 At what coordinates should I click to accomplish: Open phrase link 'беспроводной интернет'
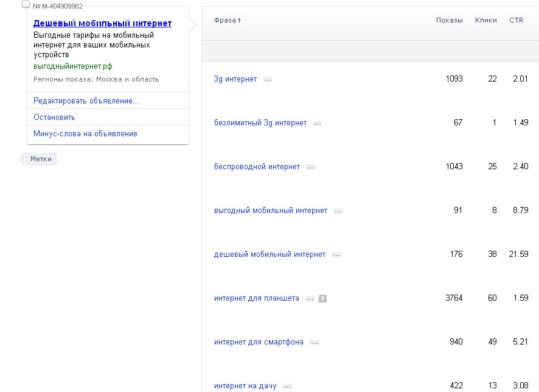pos(257,167)
